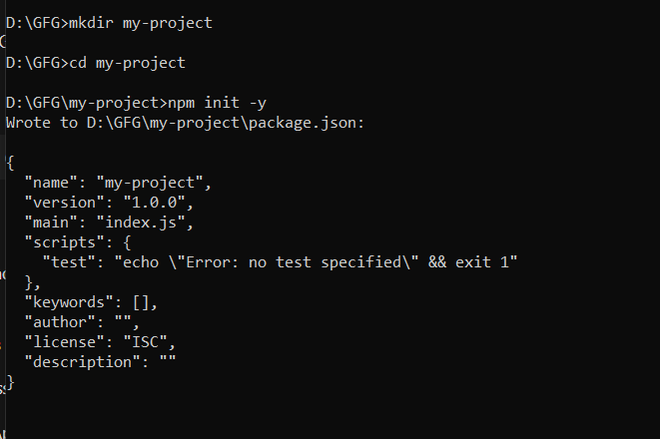Click the opening curly brace of JSON

point(10,163)
